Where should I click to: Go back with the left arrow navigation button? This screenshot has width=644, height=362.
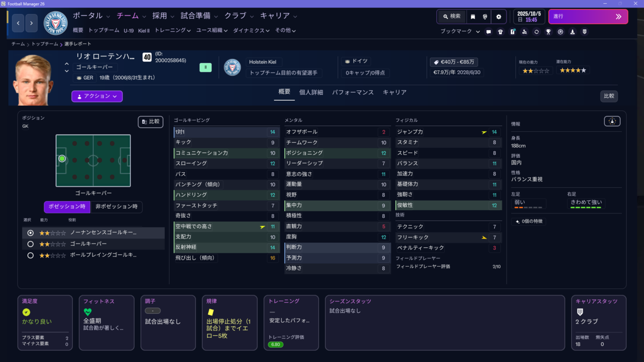18,23
